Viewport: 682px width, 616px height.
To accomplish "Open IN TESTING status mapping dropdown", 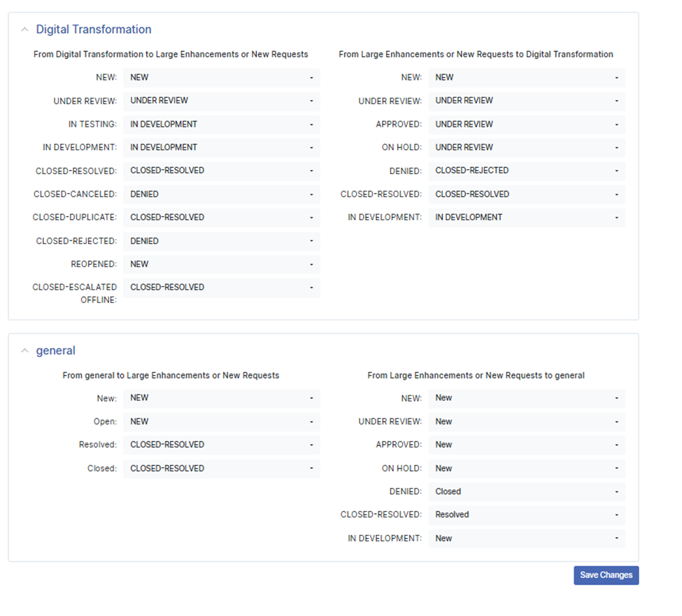I will [x=222, y=124].
